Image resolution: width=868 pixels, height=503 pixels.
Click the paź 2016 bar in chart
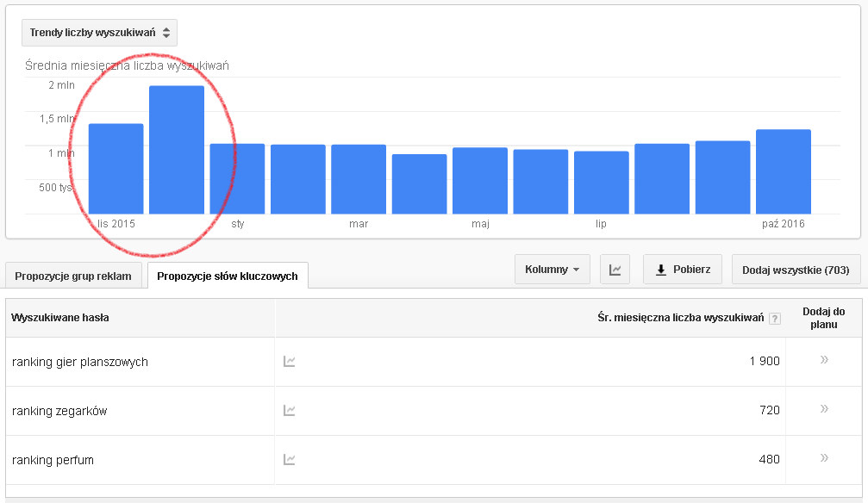coord(784,171)
